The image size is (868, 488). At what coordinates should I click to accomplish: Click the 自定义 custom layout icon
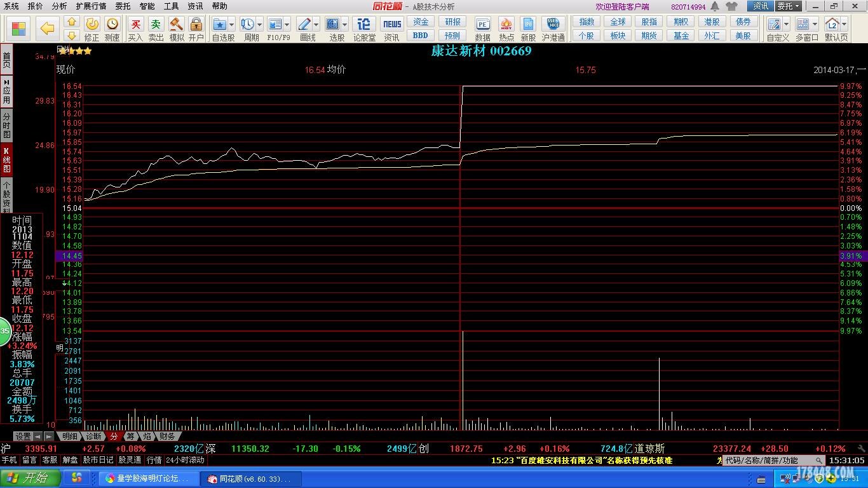pyautogui.click(x=774, y=24)
